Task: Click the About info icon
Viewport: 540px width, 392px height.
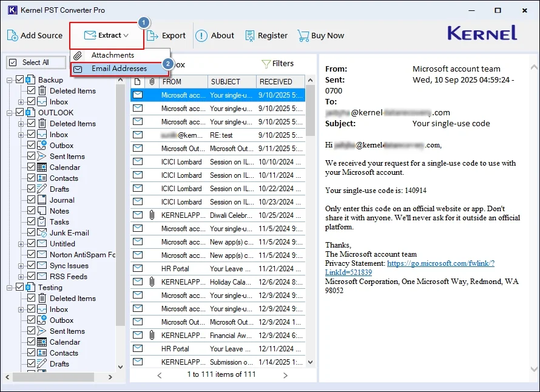Action: point(201,35)
